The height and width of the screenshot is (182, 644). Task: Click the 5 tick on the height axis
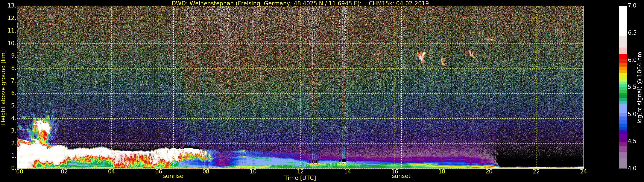tap(13, 106)
